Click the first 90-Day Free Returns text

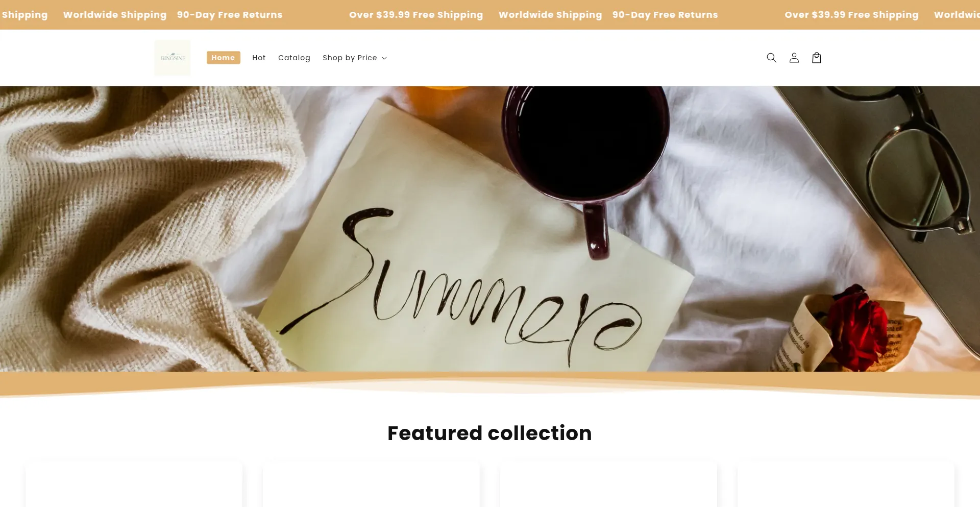pyautogui.click(x=230, y=15)
